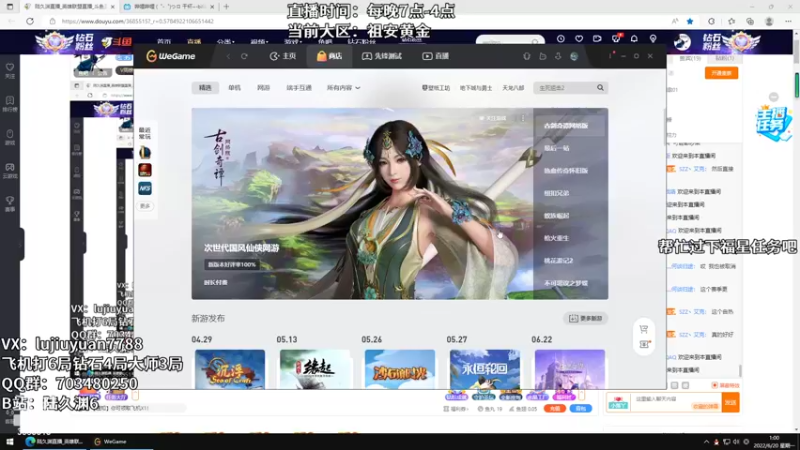Go back in WeGame navigation
The width and height of the screenshot is (800, 450).
pyautogui.click(x=228, y=56)
